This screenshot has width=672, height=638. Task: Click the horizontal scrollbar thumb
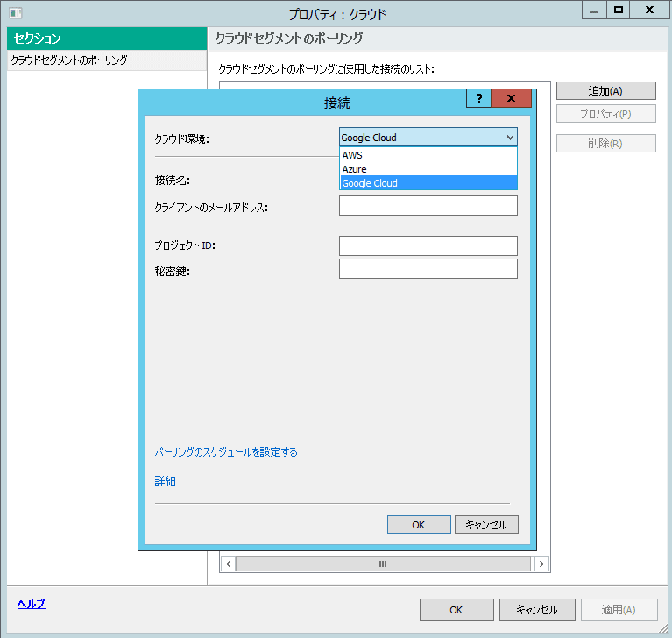point(383,564)
